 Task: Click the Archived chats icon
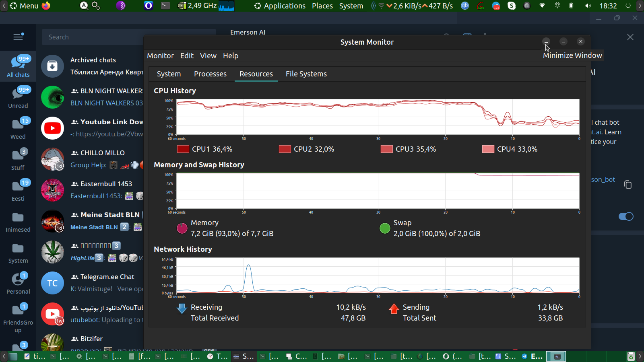click(52, 66)
